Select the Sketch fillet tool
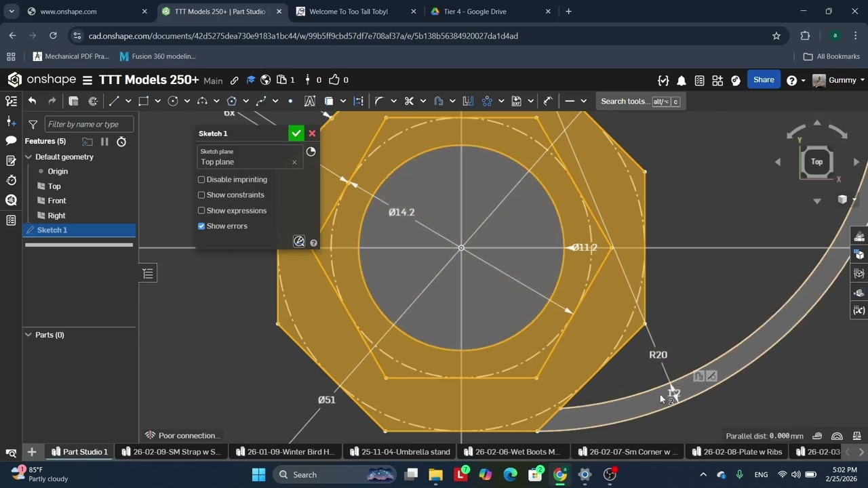This screenshot has height=488, width=868. [x=379, y=101]
